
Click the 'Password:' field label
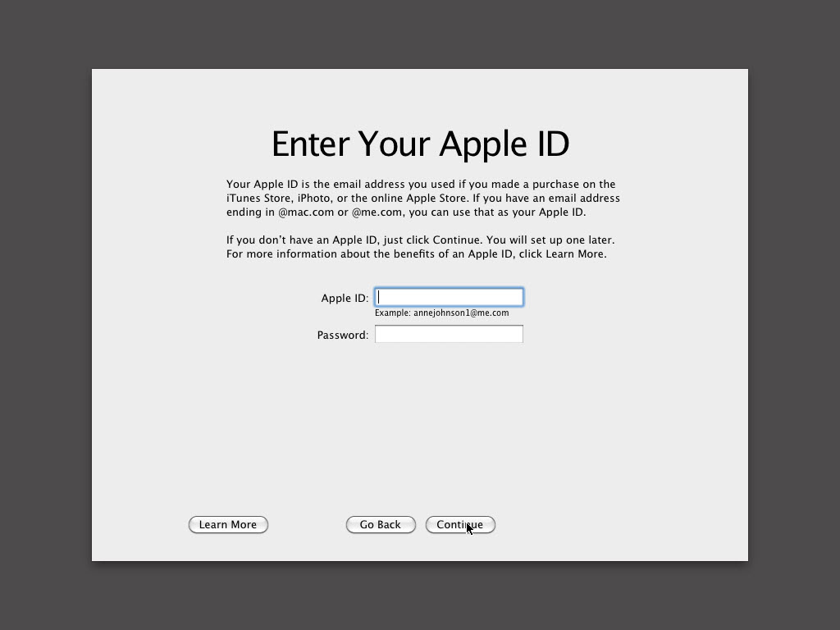pyautogui.click(x=343, y=335)
